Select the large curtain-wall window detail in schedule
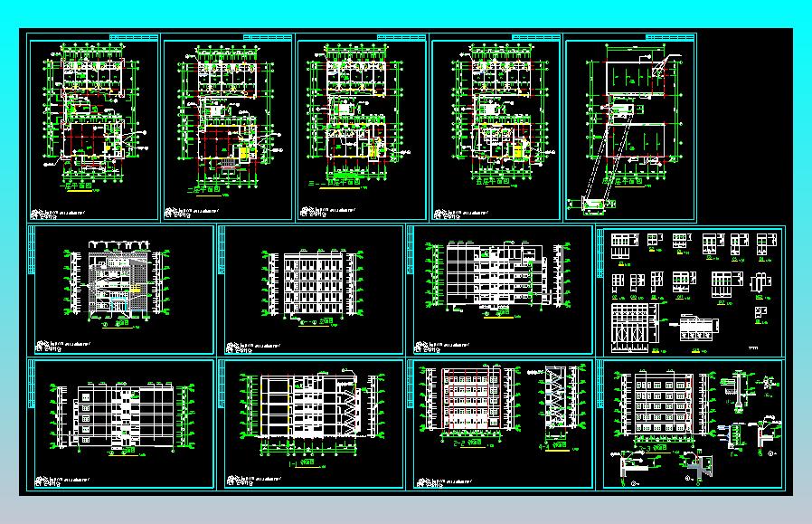 [635, 328]
